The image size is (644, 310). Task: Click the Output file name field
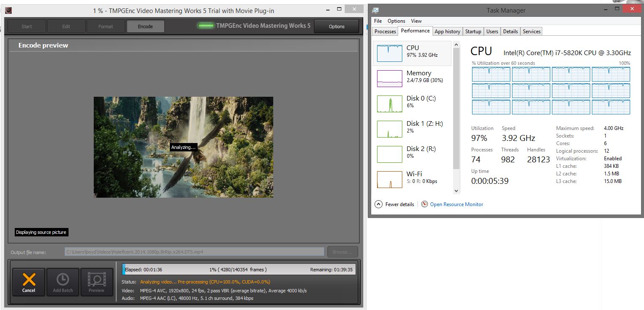coord(195,252)
